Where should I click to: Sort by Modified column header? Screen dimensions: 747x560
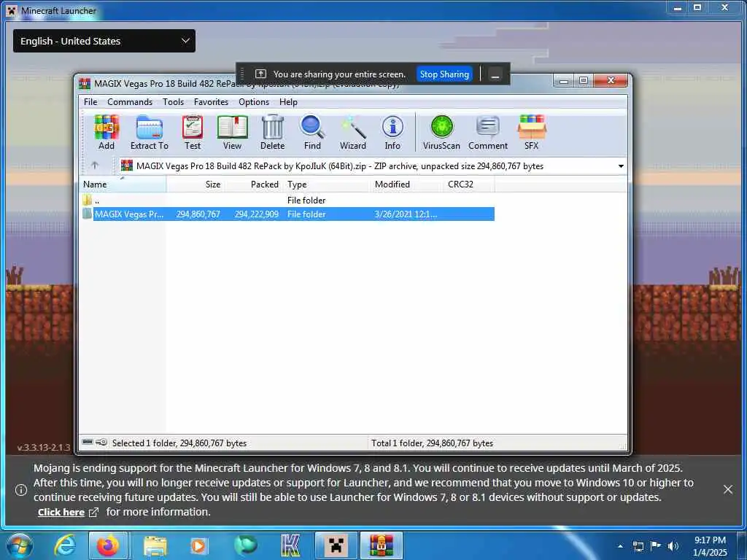[407, 184]
